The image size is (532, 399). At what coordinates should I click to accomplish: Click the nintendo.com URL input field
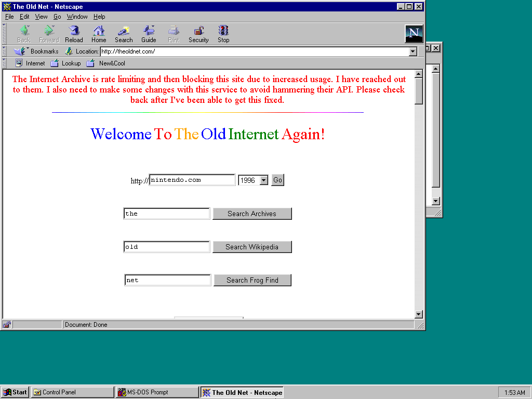pos(192,180)
